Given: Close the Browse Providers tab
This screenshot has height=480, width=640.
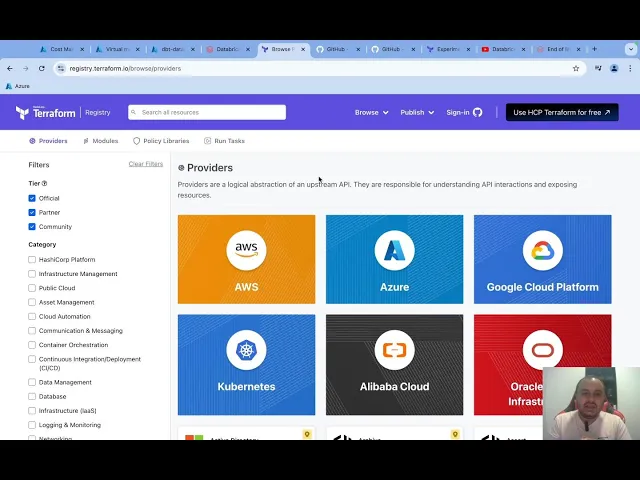Looking at the screenshot, I should [x=303, y=49].
